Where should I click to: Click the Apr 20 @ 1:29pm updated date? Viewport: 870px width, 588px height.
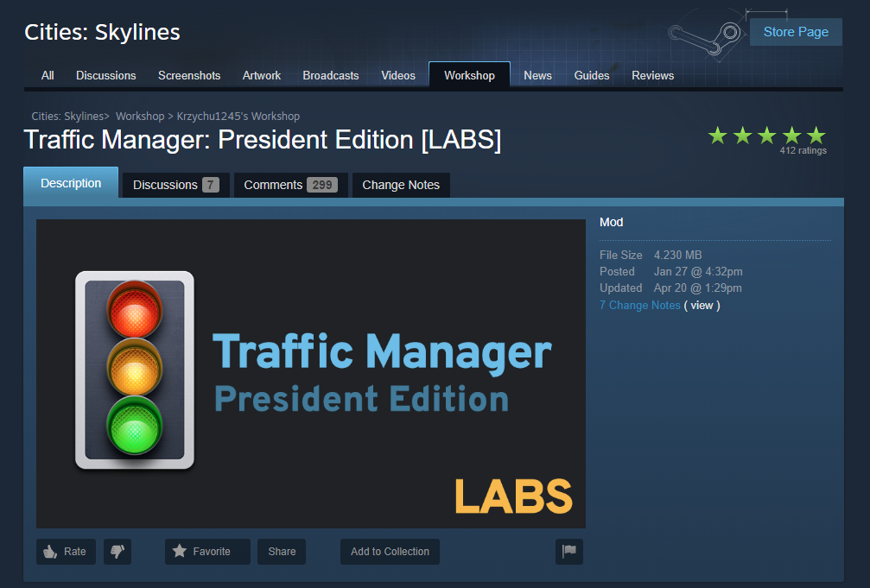(x=697, y=288)
